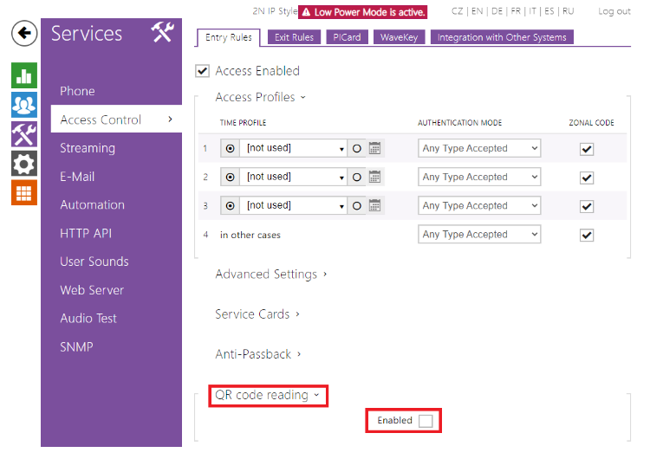Viewport: 650px width, 459px height.
Task: Uncheck Zonal Code for profile row 2
Action: pos(587,178)
